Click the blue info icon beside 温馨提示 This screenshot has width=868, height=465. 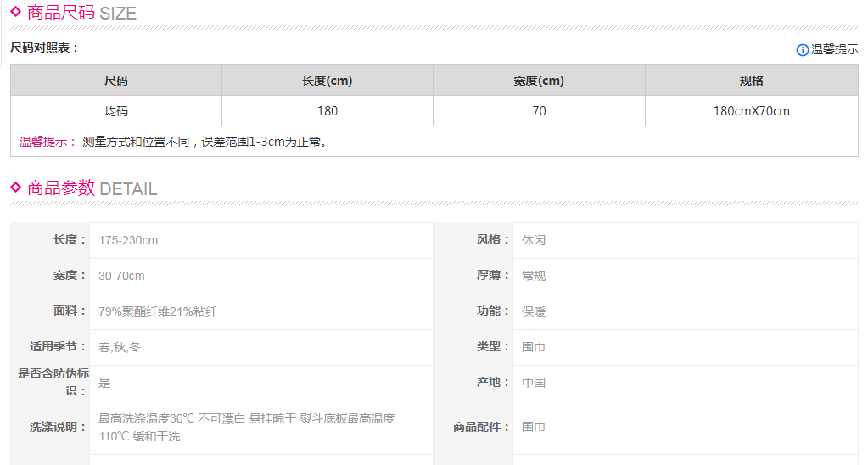[x=802, y=50]
